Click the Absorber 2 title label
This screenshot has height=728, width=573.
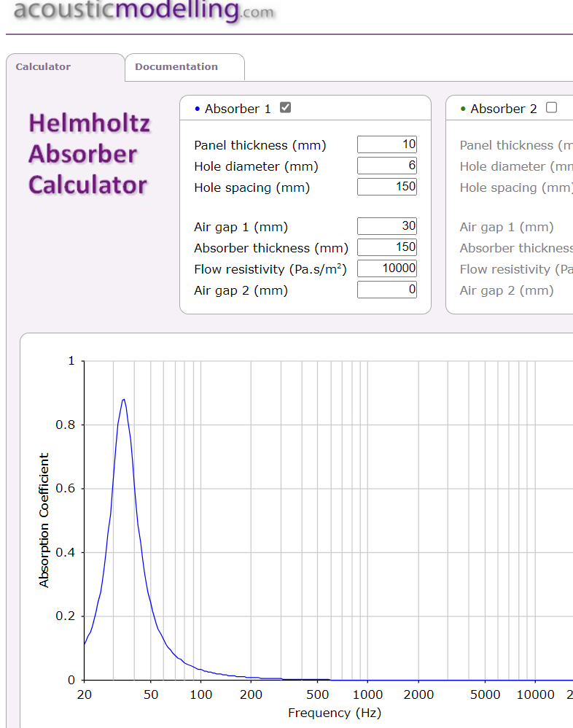[x=504, y=109]
